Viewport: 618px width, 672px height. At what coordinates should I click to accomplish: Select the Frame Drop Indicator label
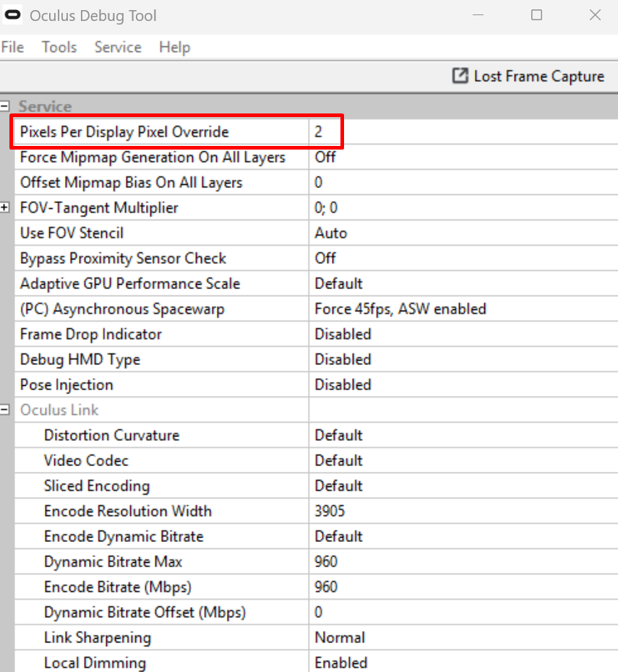click(x=91, y=335)
